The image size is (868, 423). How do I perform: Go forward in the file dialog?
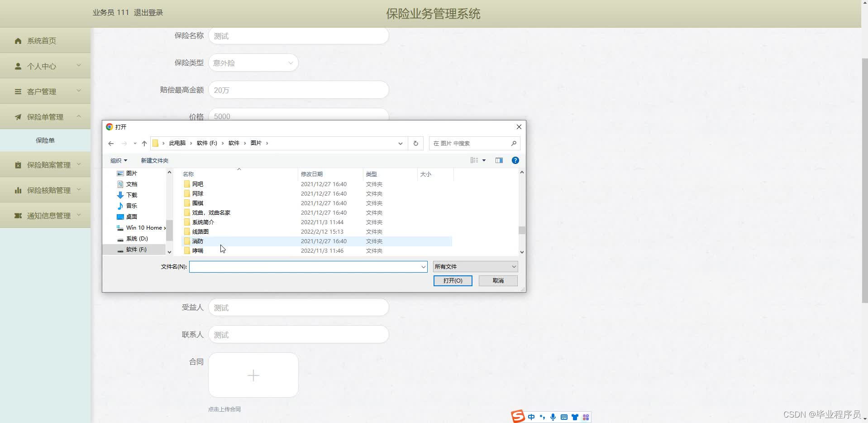click(x=124, y=144)
